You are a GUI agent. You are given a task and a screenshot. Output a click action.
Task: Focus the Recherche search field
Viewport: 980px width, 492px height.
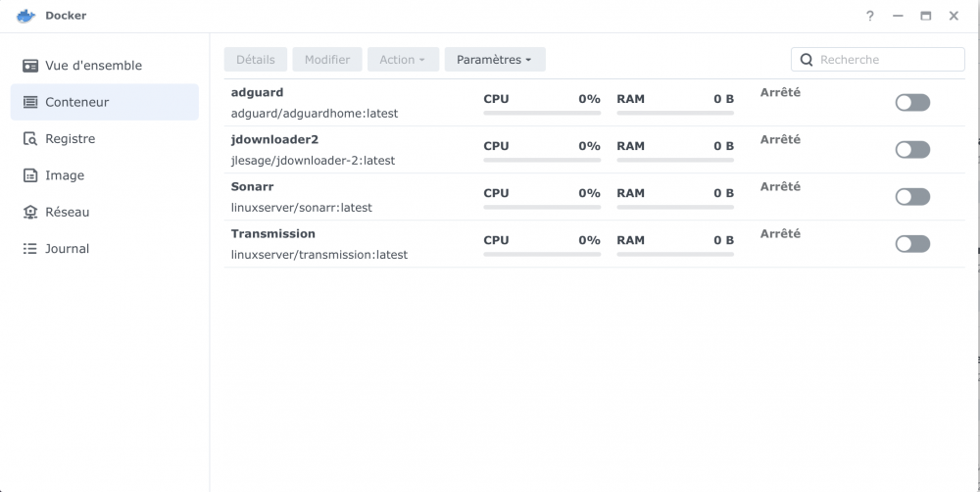point(887,60)
